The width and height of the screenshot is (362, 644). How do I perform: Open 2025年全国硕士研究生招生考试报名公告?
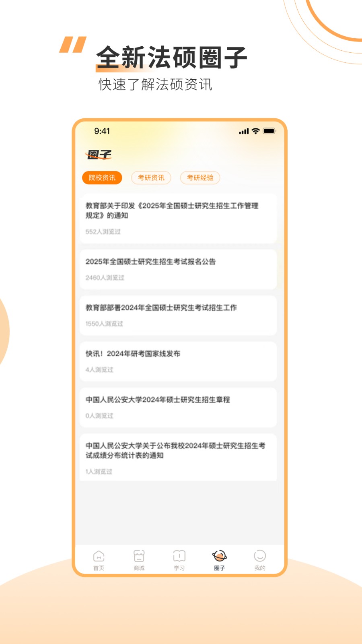click(x=178, y=270)
